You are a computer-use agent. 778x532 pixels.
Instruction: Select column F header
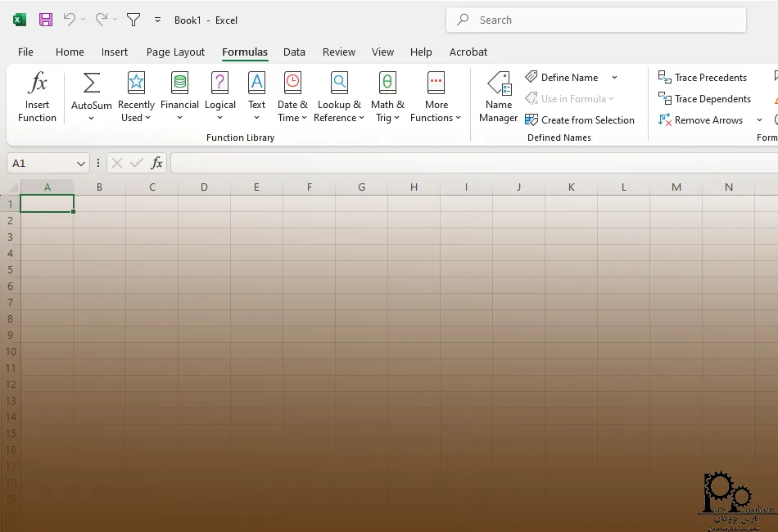click(x=310, y=187)
